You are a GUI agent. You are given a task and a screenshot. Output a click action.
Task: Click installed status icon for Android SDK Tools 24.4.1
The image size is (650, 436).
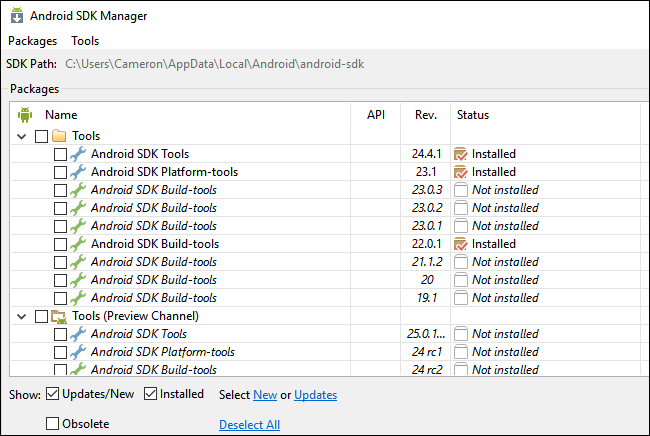pos(460,154)
